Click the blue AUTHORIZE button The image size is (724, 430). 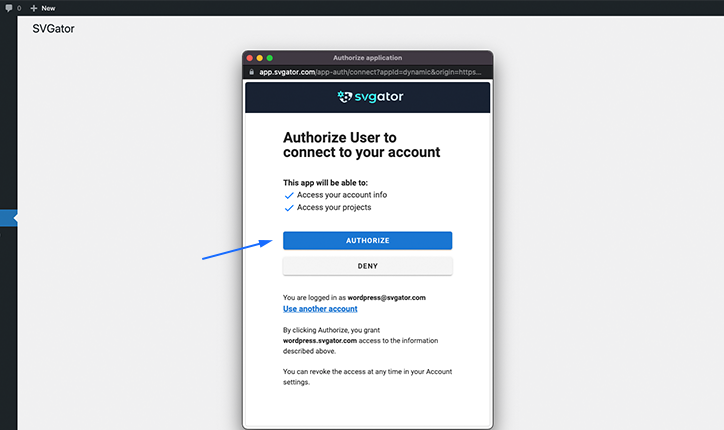368,241
